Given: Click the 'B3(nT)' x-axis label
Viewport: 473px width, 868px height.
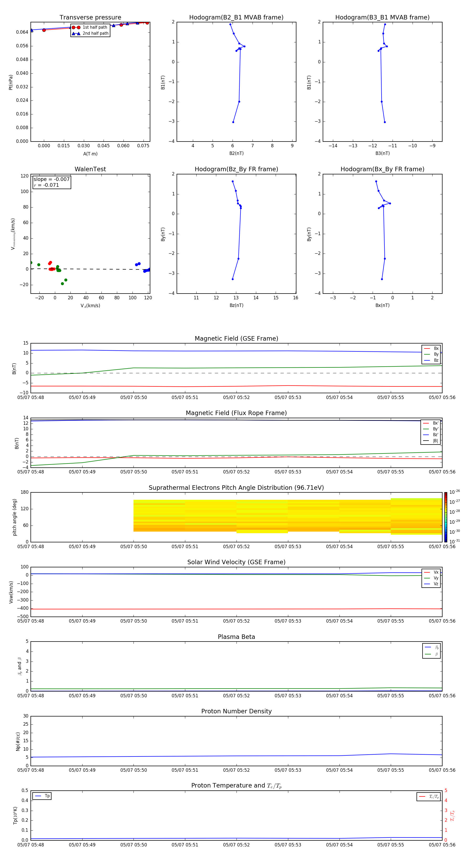Looking at the screenshot, I should (x=382, y=153).
